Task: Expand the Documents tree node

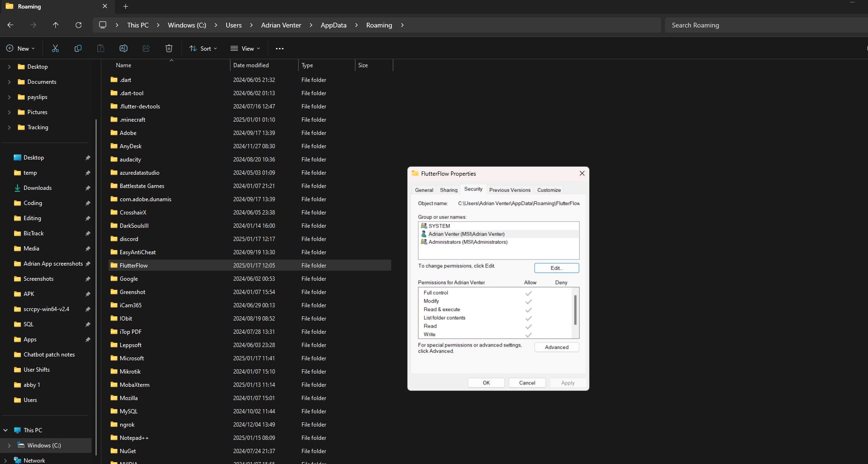Action: pyautogui.click(x=9, y=82)
